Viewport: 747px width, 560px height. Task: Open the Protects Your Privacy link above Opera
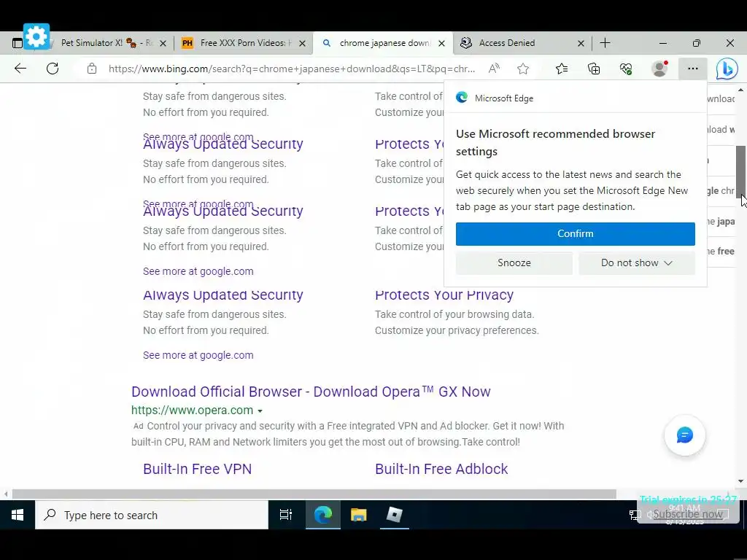(x=444, y=295)
